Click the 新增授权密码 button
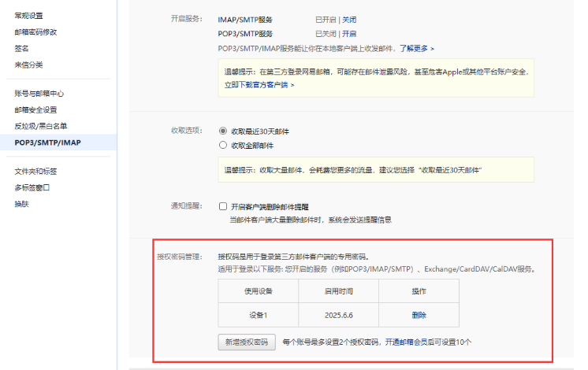Image resolution: width=588 pixels, height=370 pixels. (247, 342)
